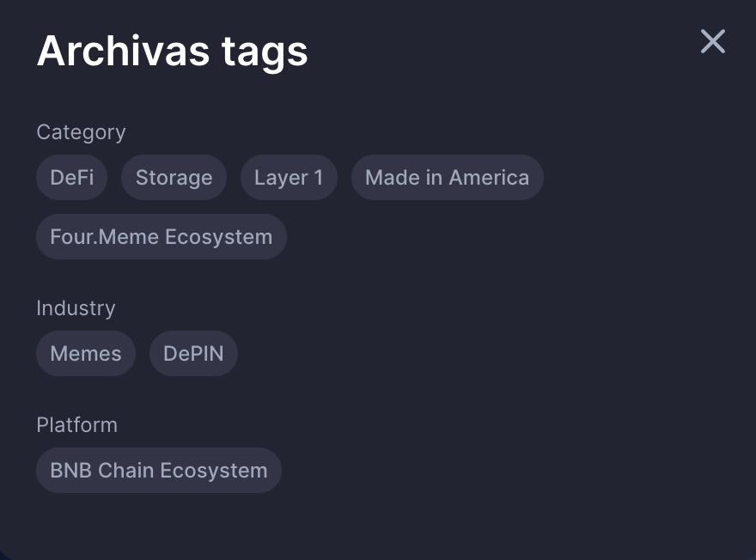Browse the BNB Chain Ecosystem platform
Viewport: 756px width, 560px height.
coord(159,471)
